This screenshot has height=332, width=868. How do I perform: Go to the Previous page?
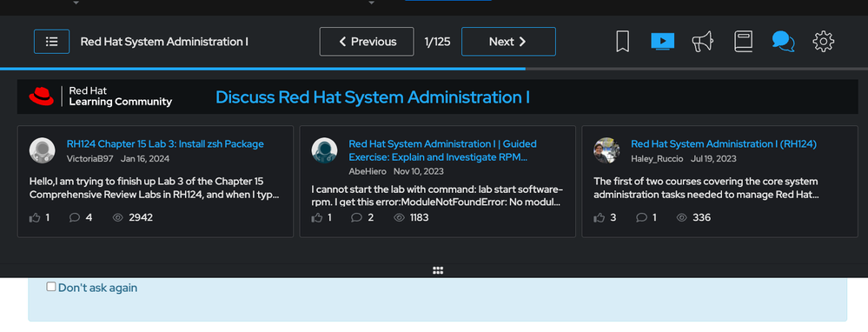pos(367,42)
